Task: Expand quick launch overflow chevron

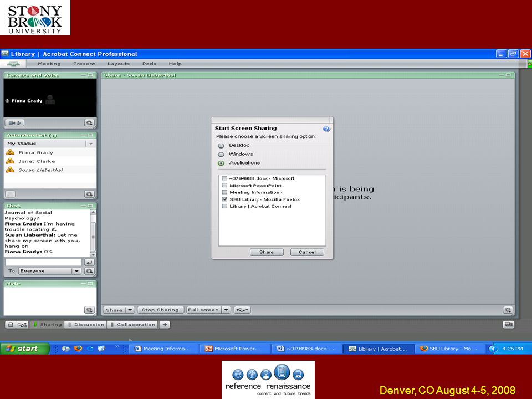Action: coord(117,347)
